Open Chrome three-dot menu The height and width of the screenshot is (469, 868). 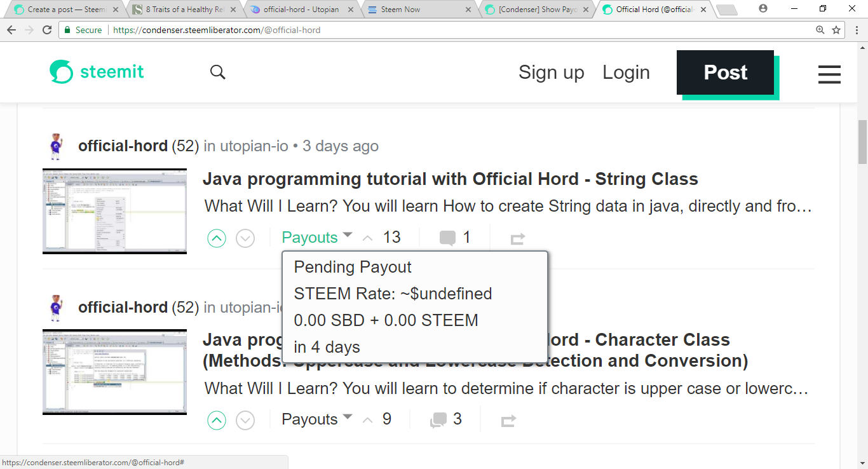(855, 30)
